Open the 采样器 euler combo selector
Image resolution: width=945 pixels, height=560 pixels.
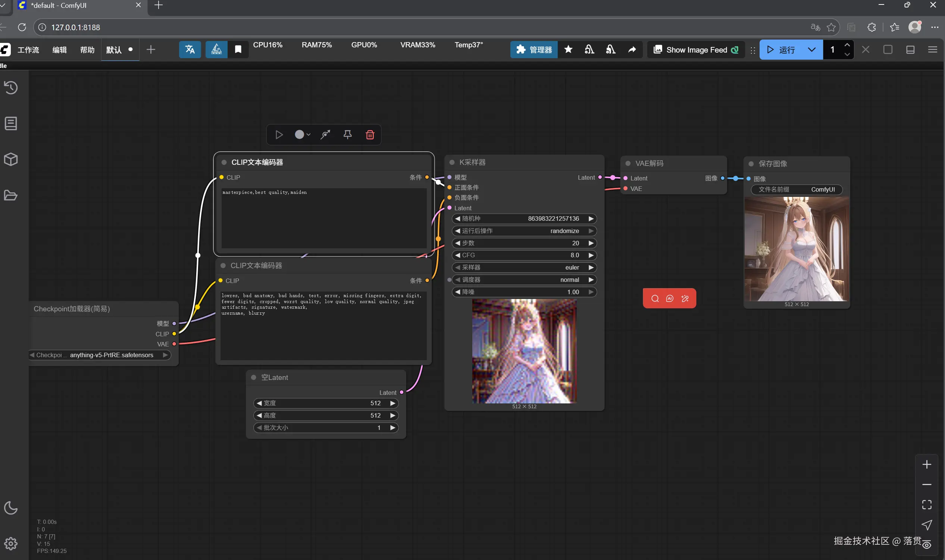(x=525, y=268)
